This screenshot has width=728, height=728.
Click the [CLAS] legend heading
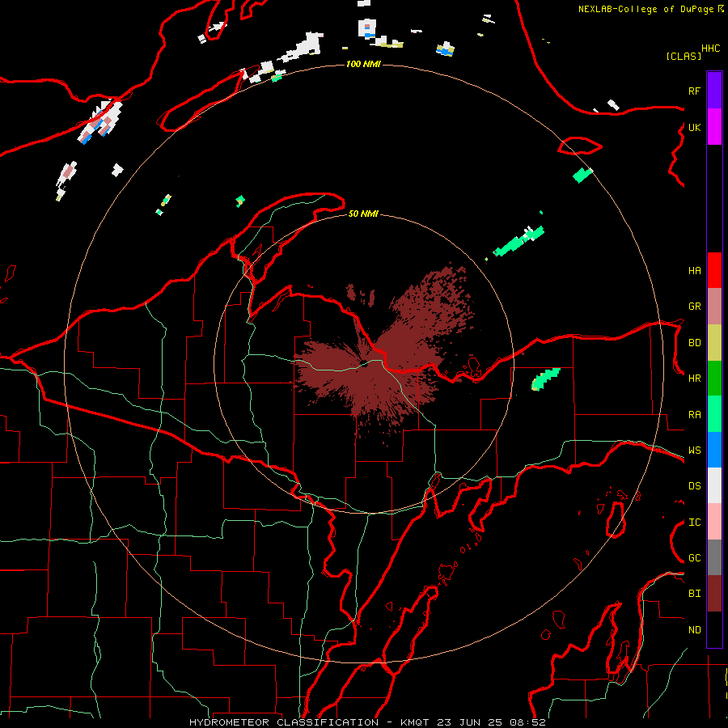683,56
